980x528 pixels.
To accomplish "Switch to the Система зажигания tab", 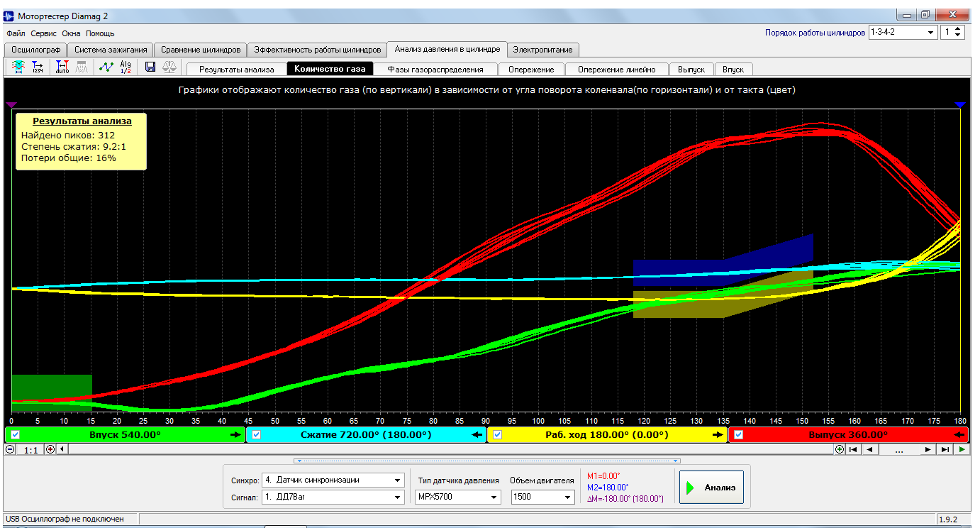I will click(x=111, y=50).
